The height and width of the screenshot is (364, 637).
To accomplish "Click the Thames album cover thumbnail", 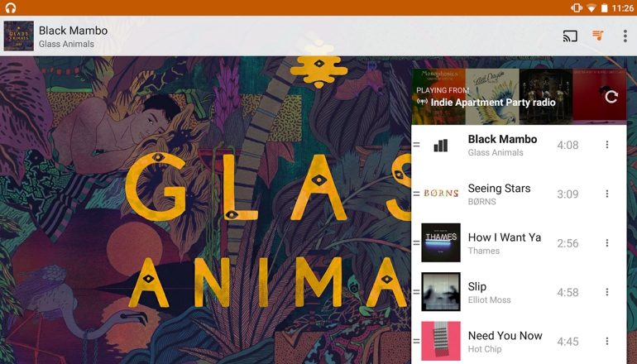I will pyautogui.click(x=441, y=242).
